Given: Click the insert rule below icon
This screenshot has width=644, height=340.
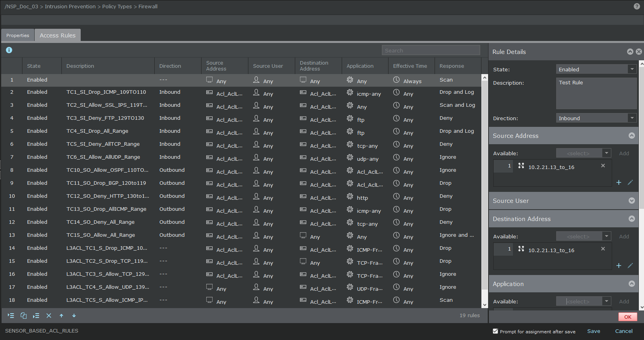Looking at the screenshot, I should pos(36,316).
